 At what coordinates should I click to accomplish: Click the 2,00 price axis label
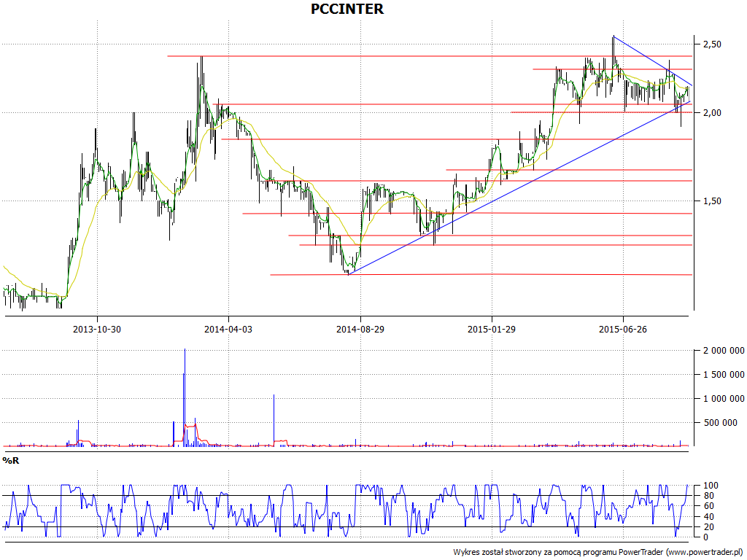[x=712, y=113]
